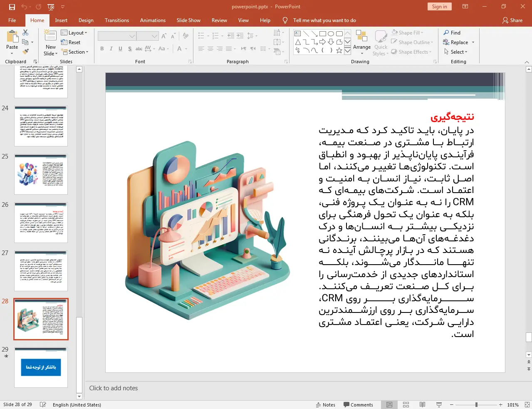
Task: Open the Font Color picker
Action: pos(179,49)
